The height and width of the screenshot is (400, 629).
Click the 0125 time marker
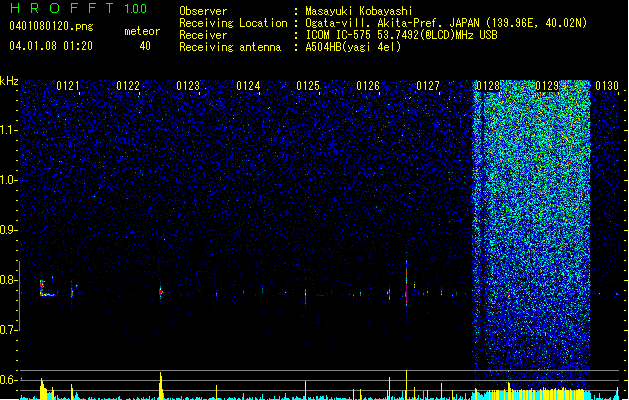tap(308, 86)
